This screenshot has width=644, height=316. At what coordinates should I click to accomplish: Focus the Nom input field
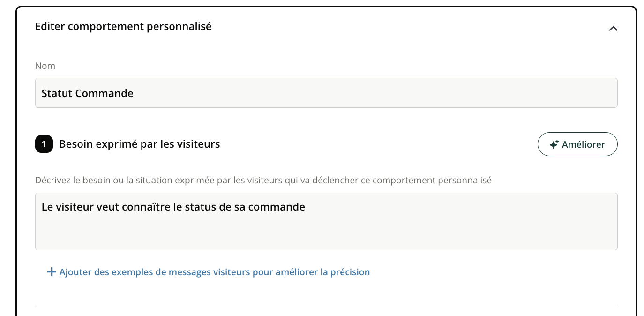pyautogui.click(x=326, y=93)
